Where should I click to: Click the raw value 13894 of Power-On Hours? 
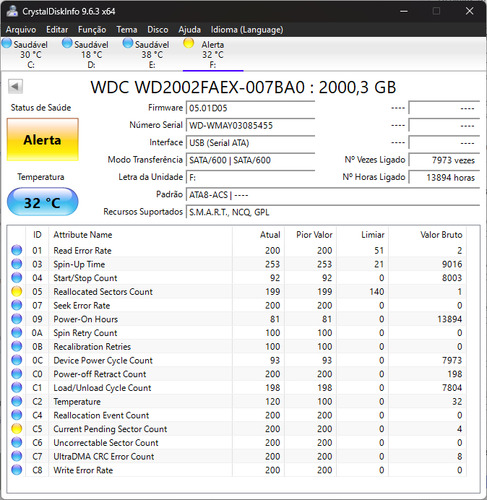coord(449,319)
